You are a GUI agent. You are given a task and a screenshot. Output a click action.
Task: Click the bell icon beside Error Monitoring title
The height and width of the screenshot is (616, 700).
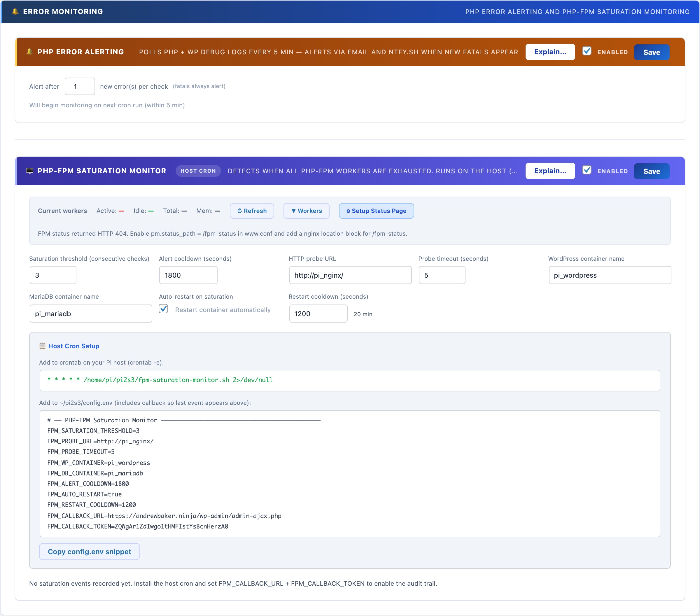click(15, 11)
